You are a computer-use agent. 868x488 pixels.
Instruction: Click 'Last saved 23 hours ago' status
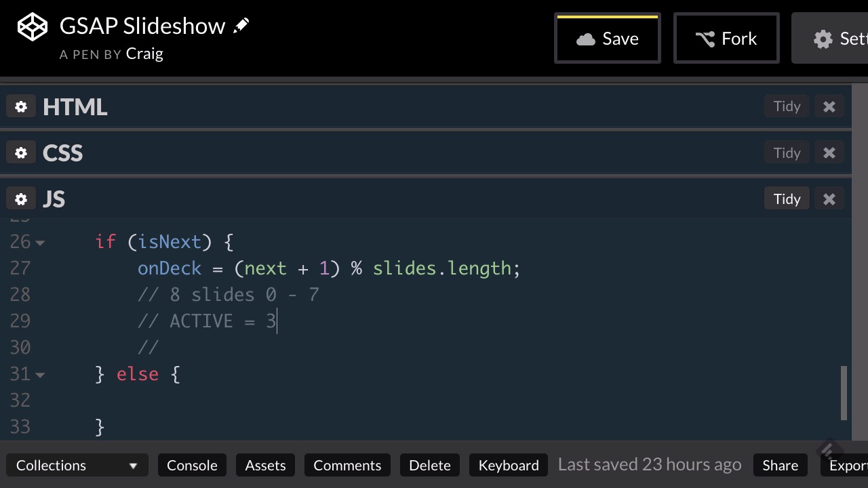[x=650, y=465]
